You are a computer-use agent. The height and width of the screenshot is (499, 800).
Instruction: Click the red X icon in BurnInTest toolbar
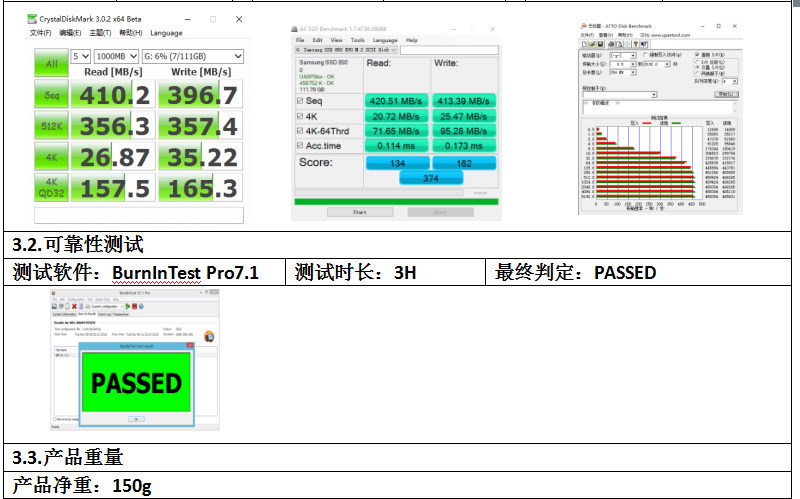(74, 306)
